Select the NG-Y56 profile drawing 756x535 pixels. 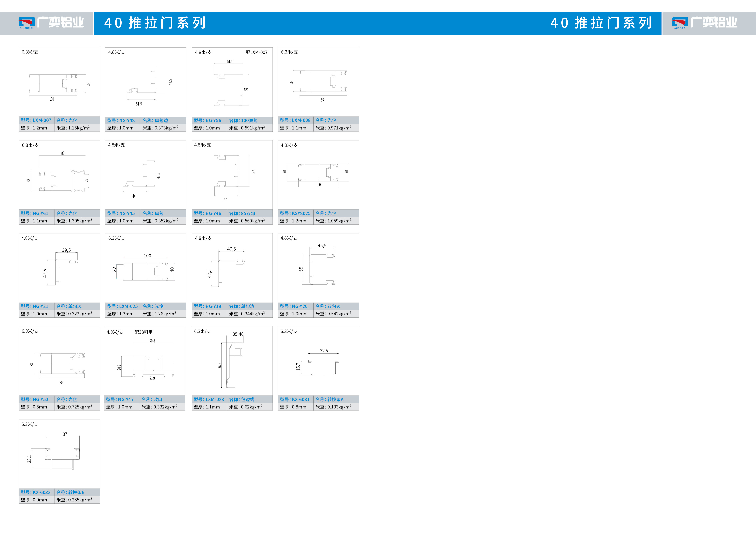231,83
